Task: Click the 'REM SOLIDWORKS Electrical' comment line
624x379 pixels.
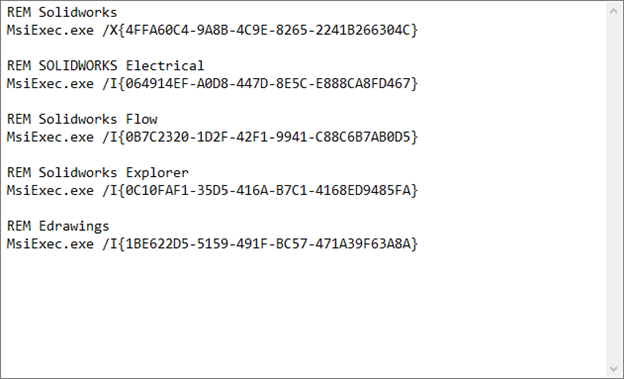Action: click(x=105, y=66)
